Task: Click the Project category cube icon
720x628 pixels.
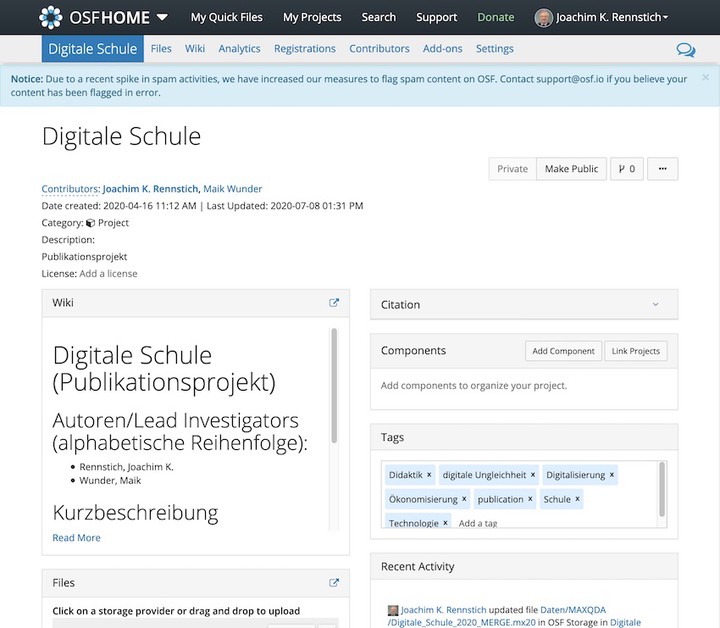Action: click(90, 223)
